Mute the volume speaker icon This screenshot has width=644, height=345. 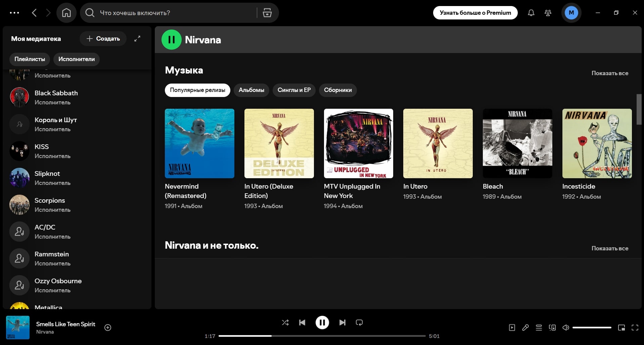click(x=566, y=328)
